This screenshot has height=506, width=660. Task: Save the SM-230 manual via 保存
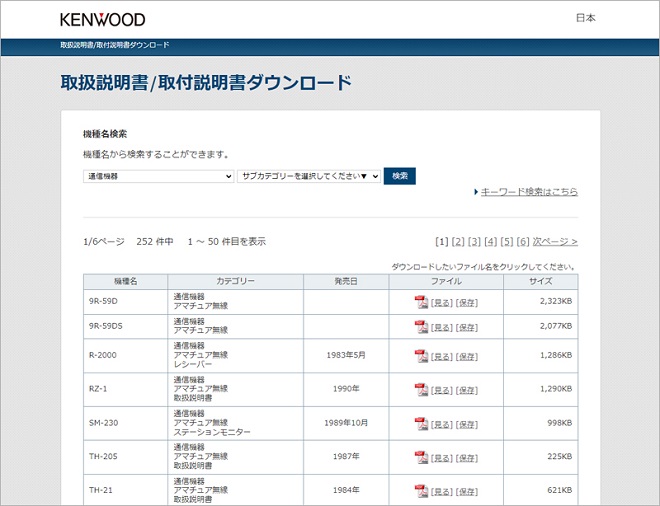point(467,425)
